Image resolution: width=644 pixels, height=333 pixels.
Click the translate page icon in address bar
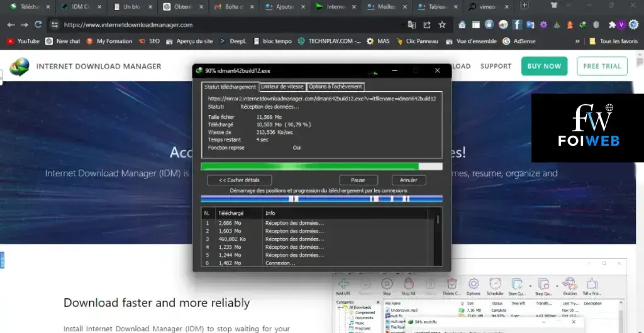click(411, 25)
